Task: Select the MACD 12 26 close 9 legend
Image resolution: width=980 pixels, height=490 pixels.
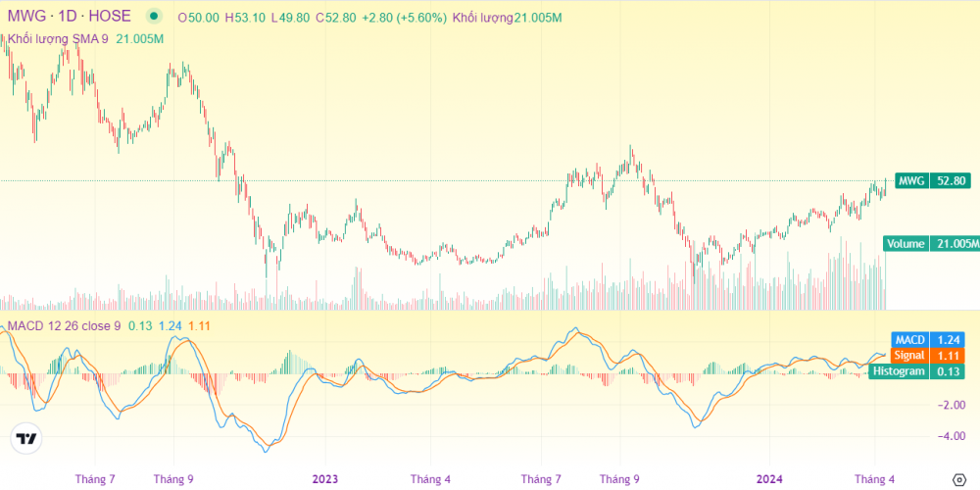Action: coord(64,326)
